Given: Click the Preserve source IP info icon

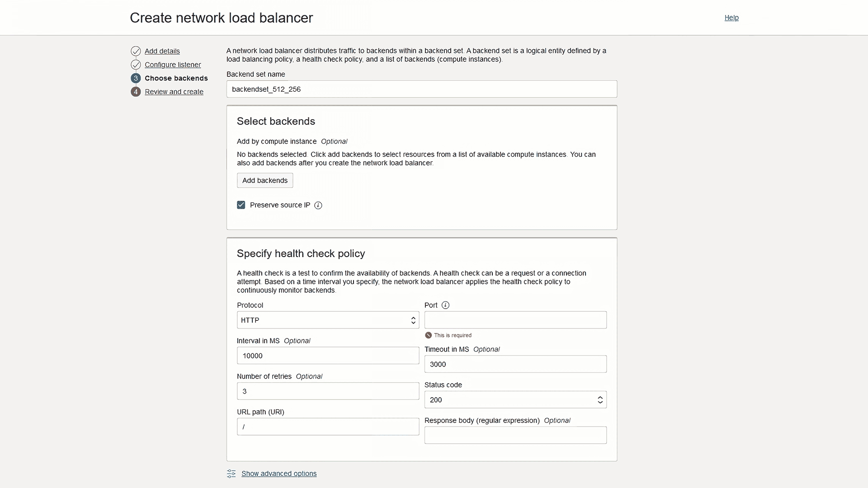Looking at the screenshot, I should 318,205.
